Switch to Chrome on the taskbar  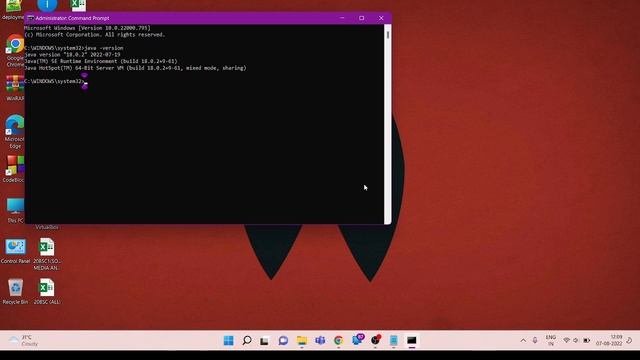point(338,340)
